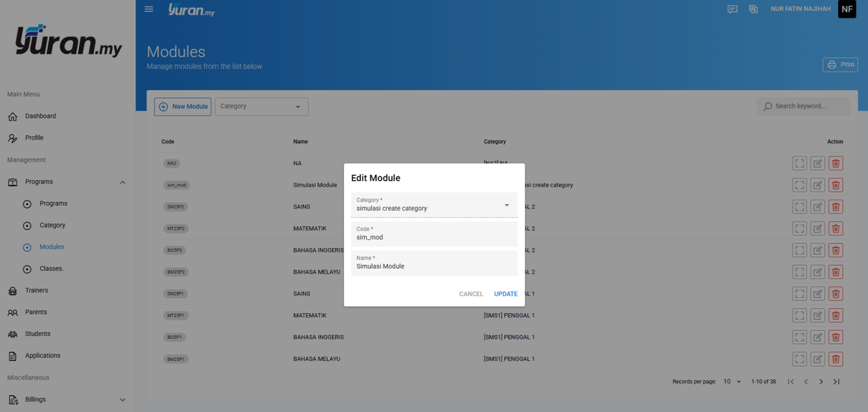Edit the sim_mod module row
The image size is (868, 412).
coord(818,185)
